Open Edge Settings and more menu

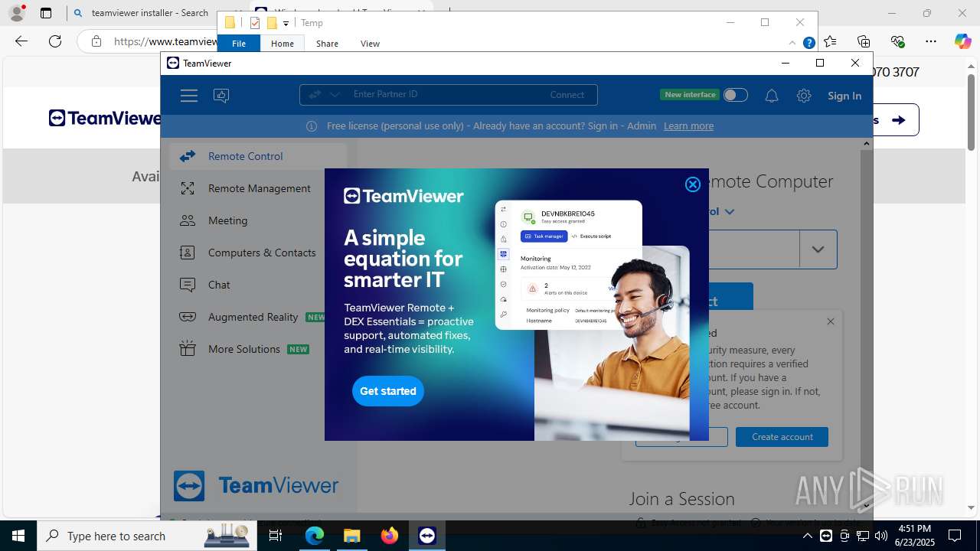tap(930, 41)
